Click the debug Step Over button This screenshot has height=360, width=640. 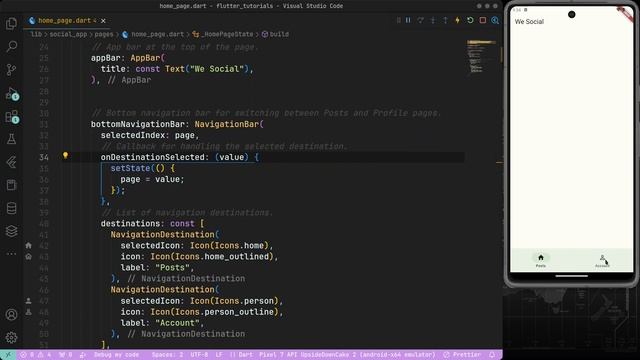[420, 20]
